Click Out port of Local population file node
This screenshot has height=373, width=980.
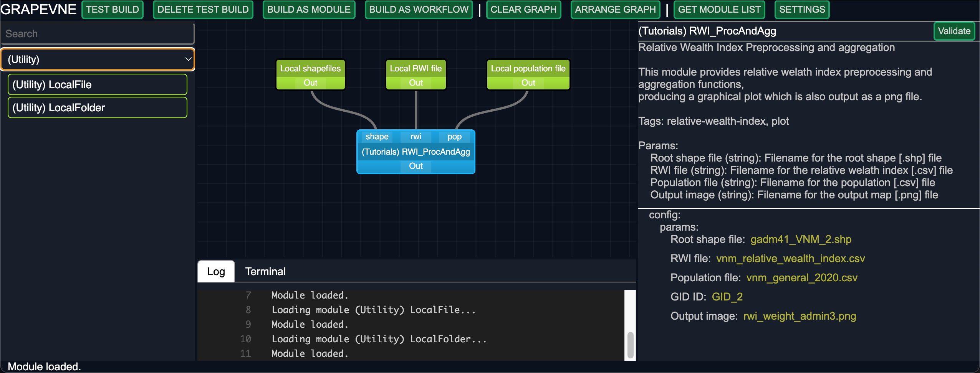pyautogui.click(x=528, y=83)
